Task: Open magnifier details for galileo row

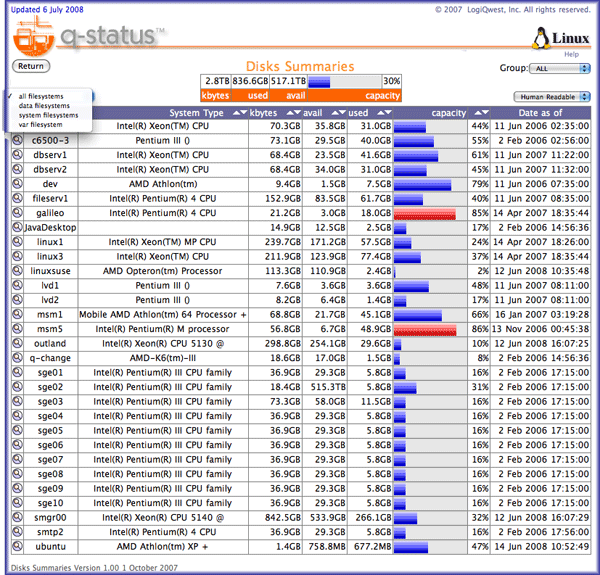Action: 17,213
